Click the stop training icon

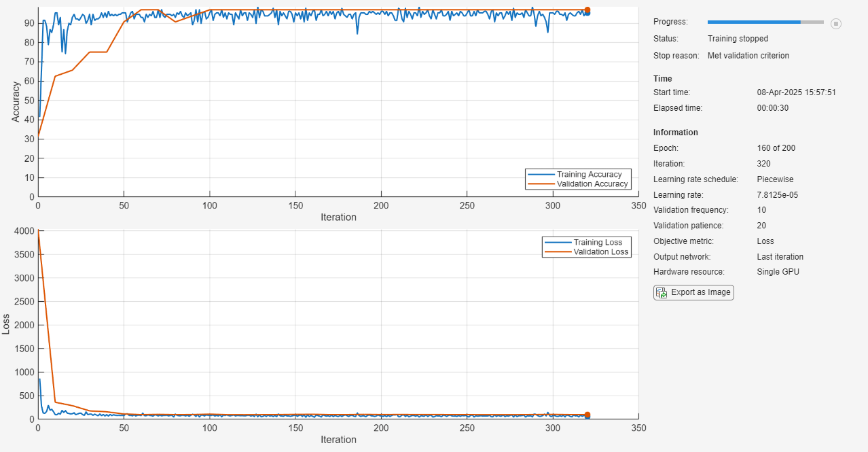[x=836, y=24]
